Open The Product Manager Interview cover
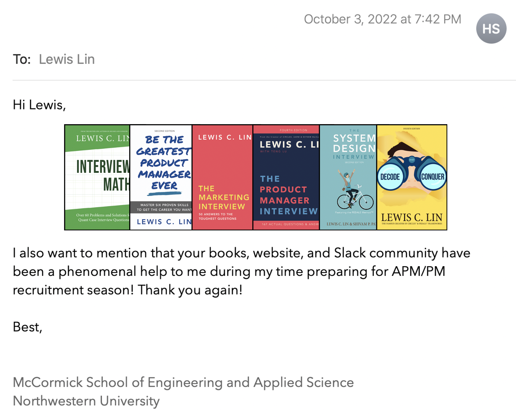The width and height of the screenshot is (516, 420). click(286, 177)
